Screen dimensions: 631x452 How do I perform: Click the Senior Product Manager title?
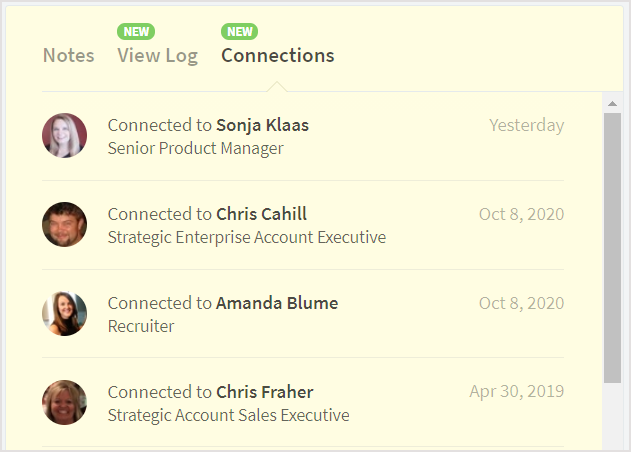(196, 149)
